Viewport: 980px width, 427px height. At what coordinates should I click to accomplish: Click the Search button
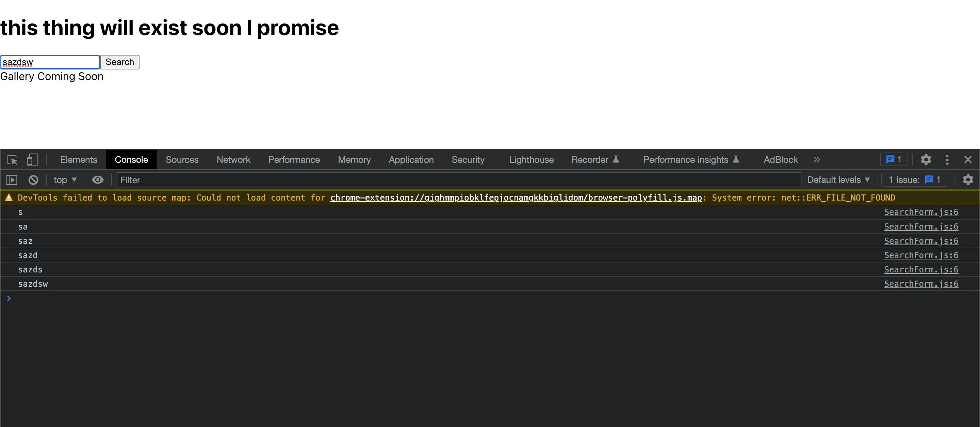coord(120,61)
